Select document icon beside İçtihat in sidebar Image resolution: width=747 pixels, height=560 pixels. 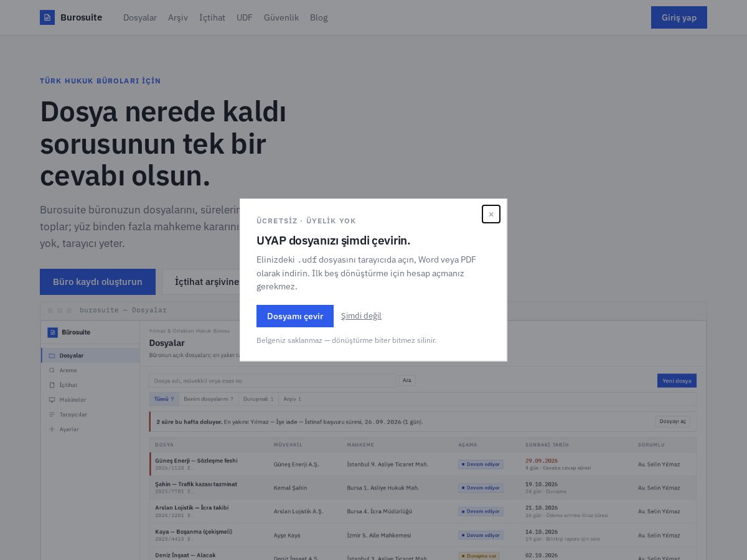coord(52,385)
